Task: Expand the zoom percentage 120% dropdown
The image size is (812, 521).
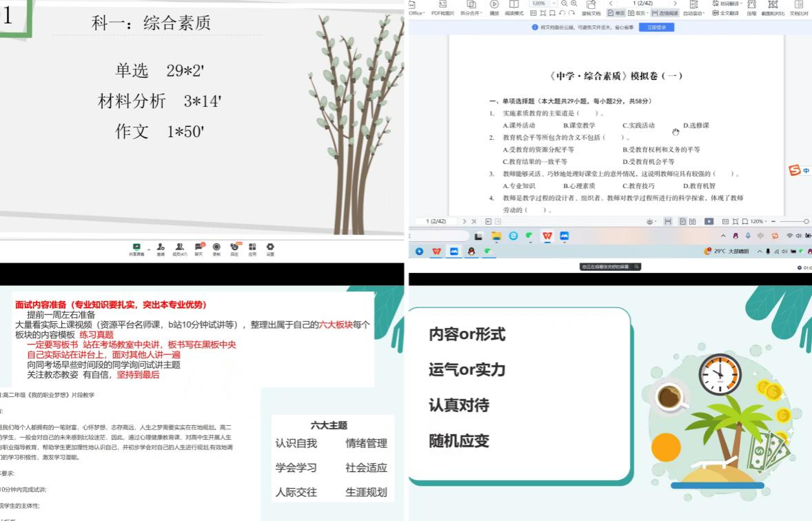Action: tap(555, 3)
